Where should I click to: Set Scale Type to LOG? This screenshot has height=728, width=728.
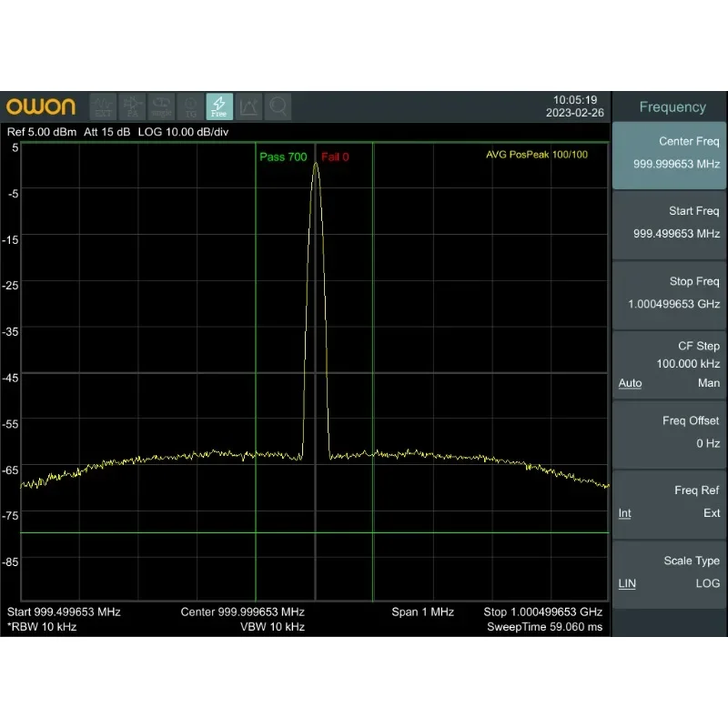pos(707,583)
